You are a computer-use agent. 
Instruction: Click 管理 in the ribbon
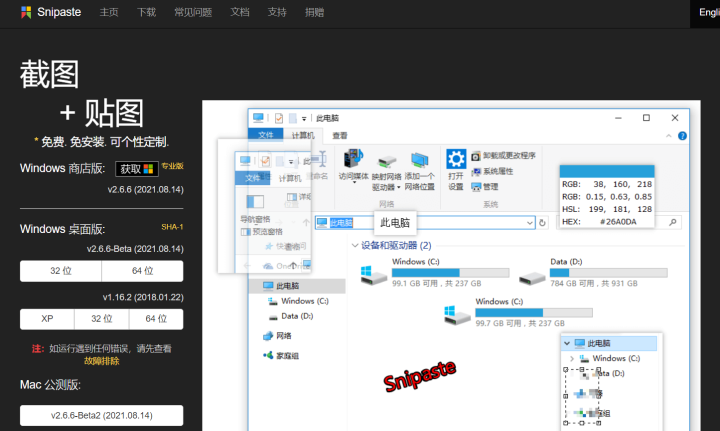tap(485, 187)
